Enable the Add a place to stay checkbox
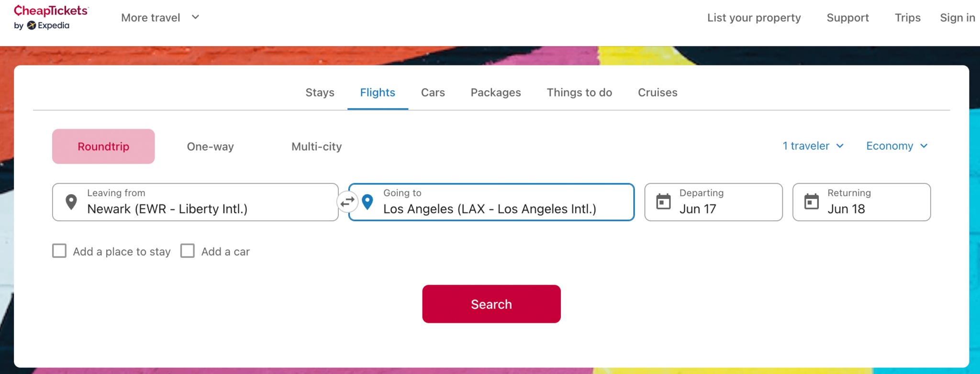This screenshot has width=980, height=374. click(59, 251)
